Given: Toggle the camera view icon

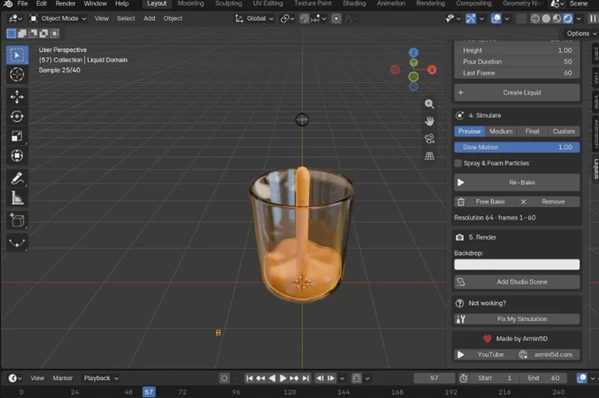Looking at the screenshot, I should click(429, 138).
